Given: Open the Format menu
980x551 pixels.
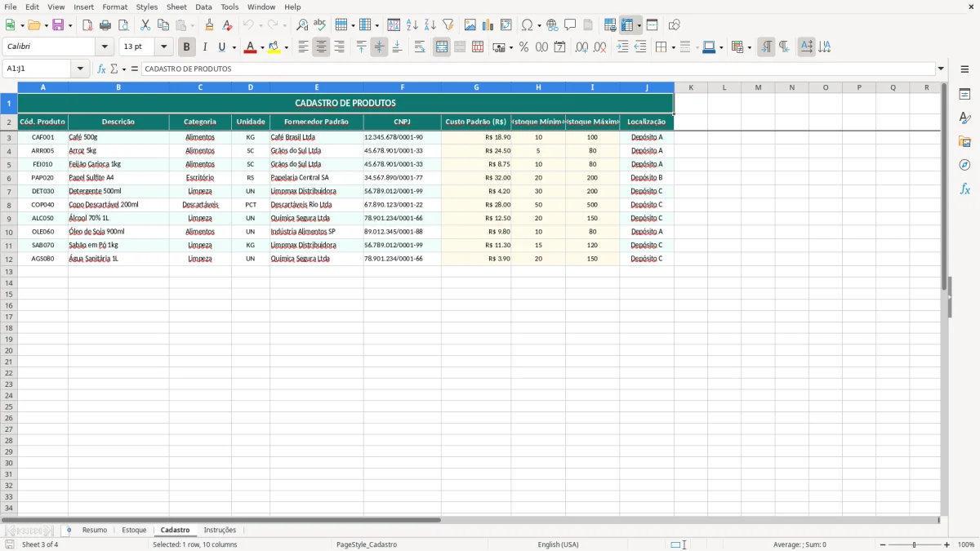Looking at the screenshot, I should 114,7.
